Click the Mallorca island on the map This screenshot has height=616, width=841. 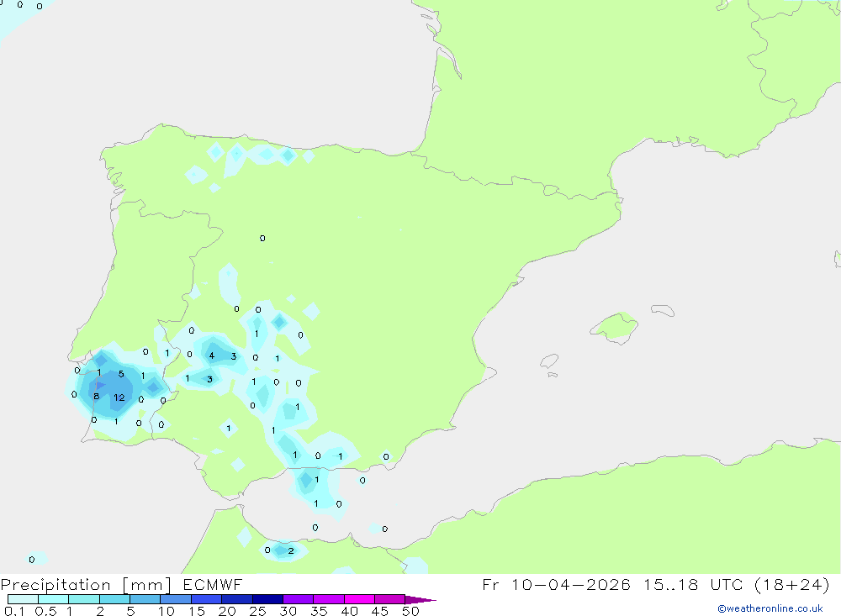615,327
